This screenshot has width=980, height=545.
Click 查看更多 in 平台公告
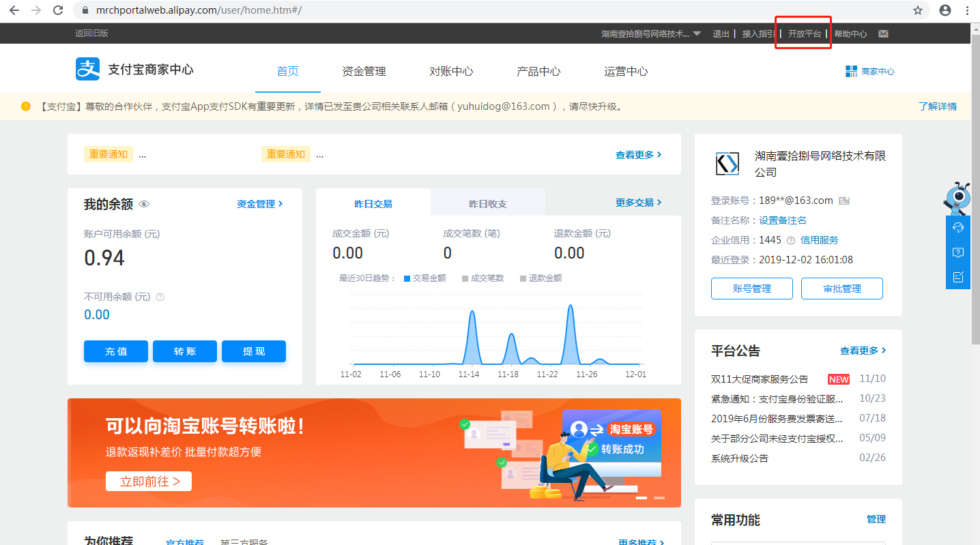click(x=863, y=351)
